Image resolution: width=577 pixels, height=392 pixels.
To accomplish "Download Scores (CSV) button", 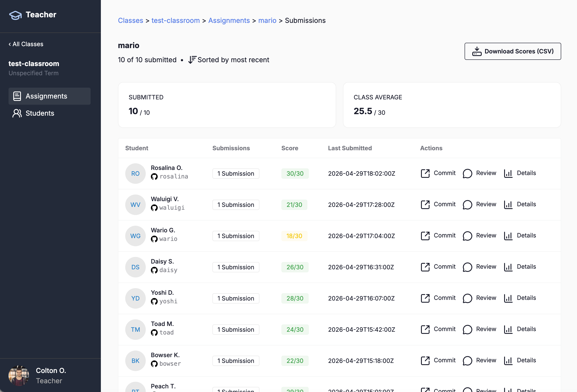I will [512, 51].
